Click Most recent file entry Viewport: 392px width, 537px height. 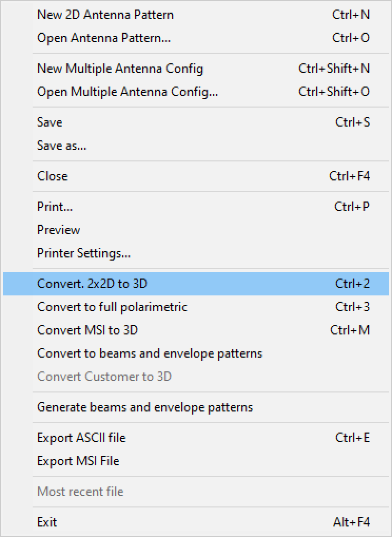point(80,492)
